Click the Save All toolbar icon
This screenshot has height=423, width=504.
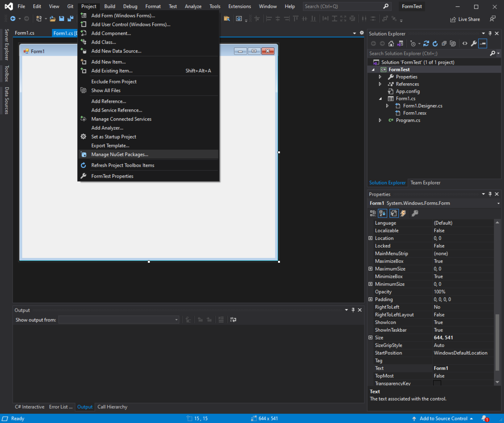point(70,19)
